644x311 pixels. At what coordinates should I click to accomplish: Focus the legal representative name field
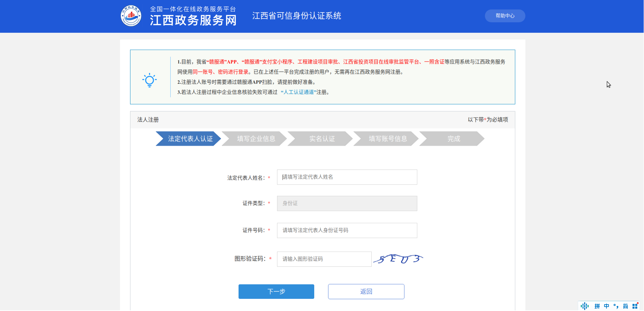pyautogui.click(x=347, y=177)
